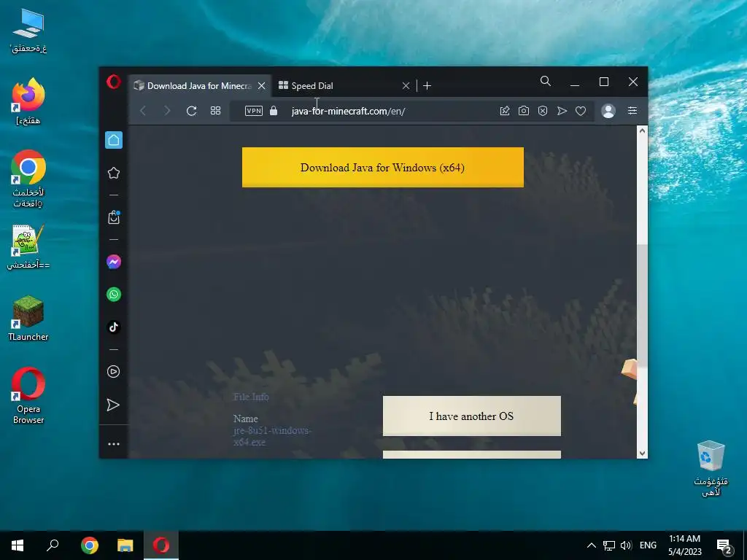Click the browser forward arrow
747x560 pixels.
coord(167,111)
